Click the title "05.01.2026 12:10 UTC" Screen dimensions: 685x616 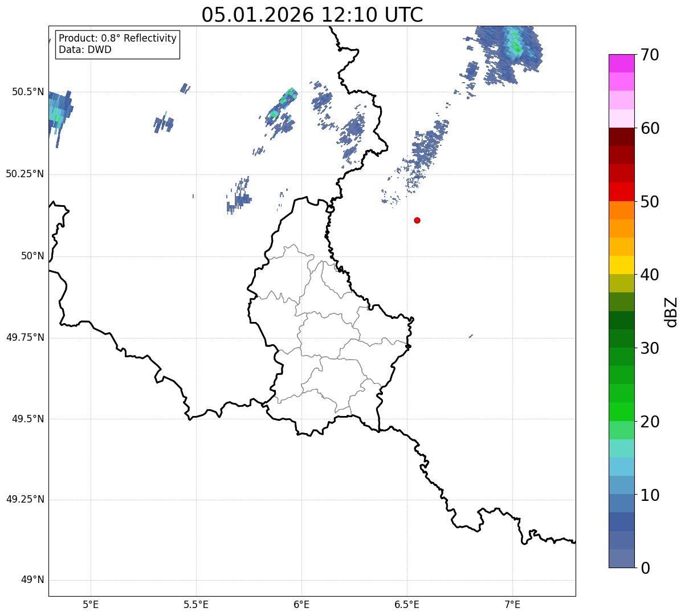pos(312,14)
